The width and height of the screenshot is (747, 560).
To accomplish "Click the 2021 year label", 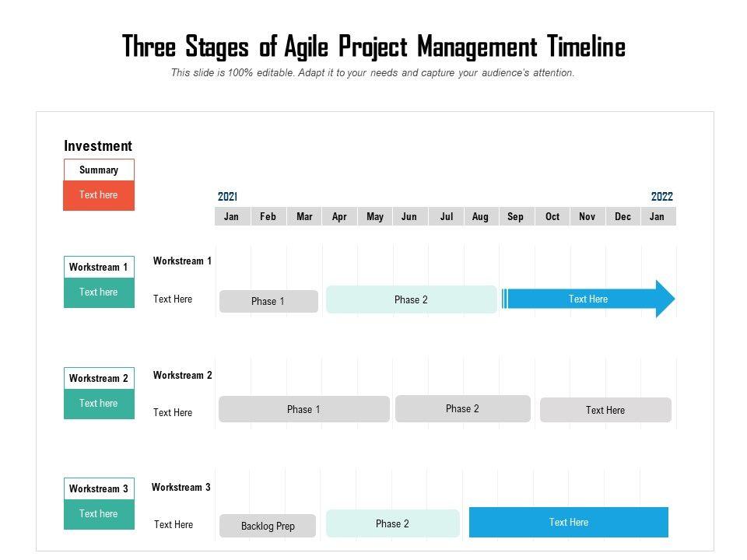I will 227,197.
